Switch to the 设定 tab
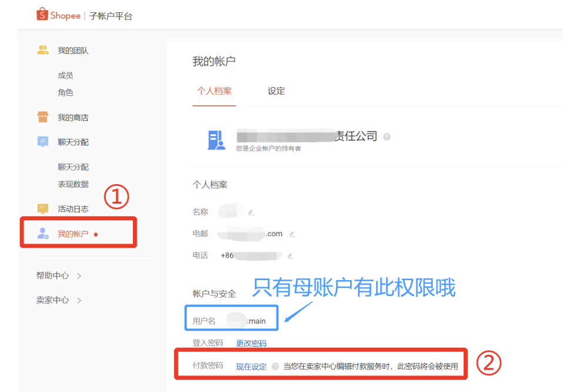The height and width of the screenshot is (392, 563). pyautogui.click(x=275, y=91)
